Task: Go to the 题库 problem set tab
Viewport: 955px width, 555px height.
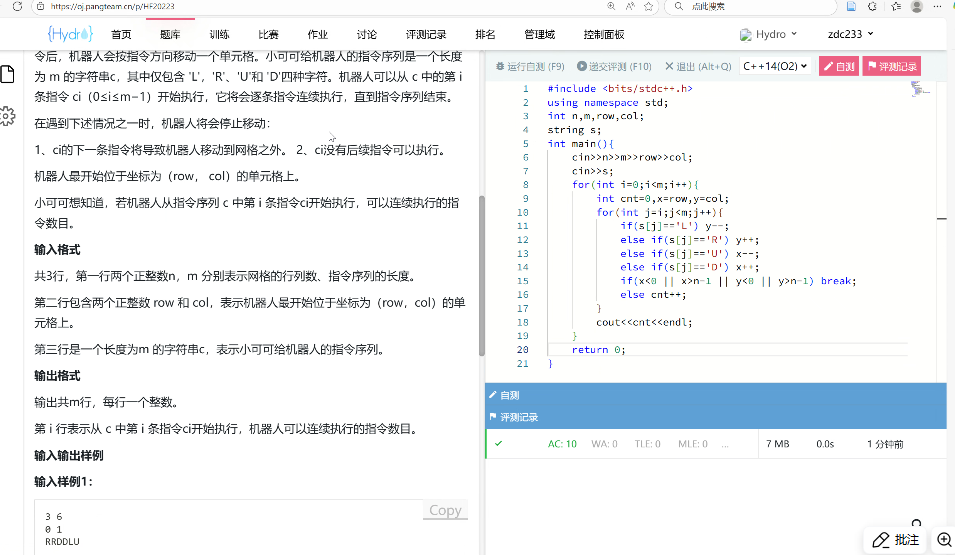Action: pos(170,34)
